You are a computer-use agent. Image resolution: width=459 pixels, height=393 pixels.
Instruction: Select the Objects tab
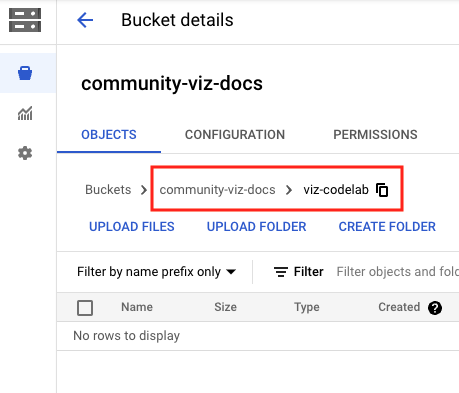click(x=109, y=135)
